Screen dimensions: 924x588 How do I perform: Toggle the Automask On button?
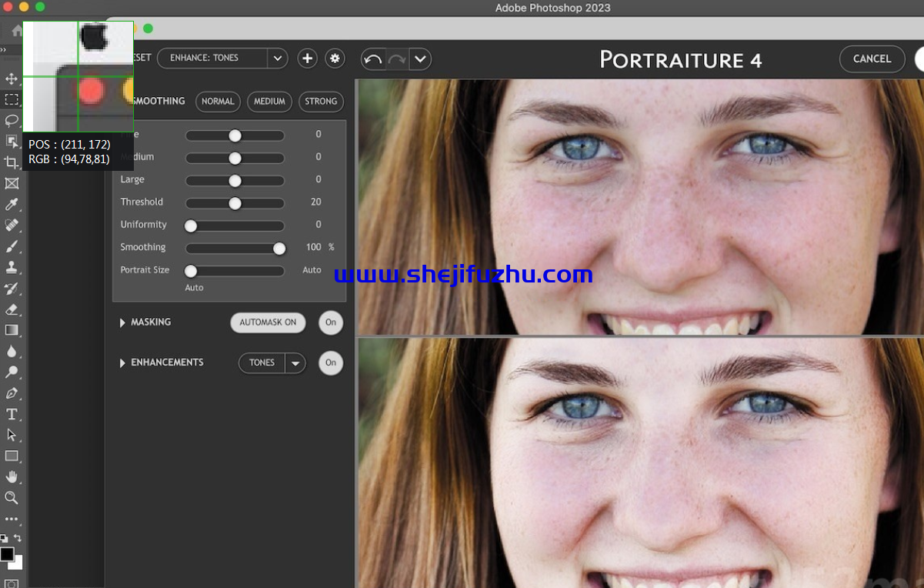(x=268, y=323)
